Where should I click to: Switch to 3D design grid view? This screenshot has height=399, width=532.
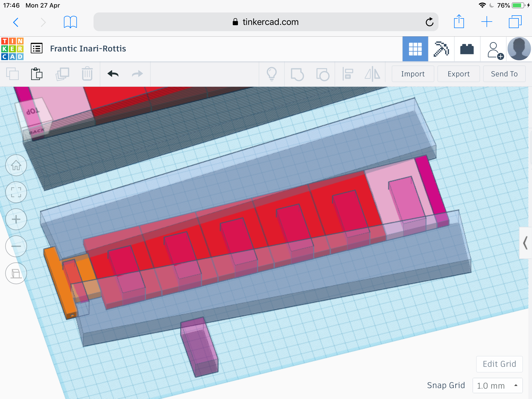click(x=415, y=49)
